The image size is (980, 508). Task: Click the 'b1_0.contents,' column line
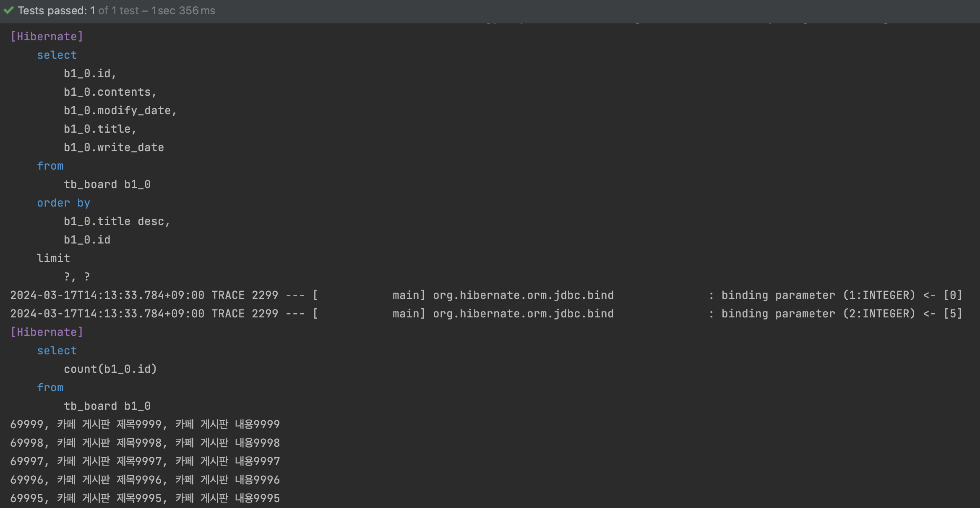110,92
